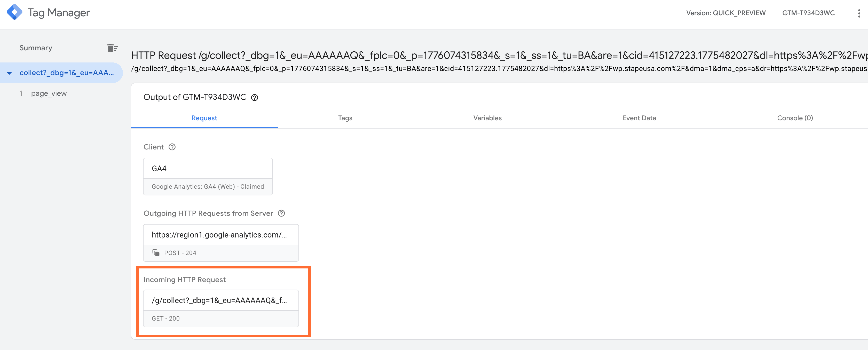Viewport: 868px width, 350px height.
Task: Click the Tag Manager diamond logo icon
Action: (x=14, y=12)
